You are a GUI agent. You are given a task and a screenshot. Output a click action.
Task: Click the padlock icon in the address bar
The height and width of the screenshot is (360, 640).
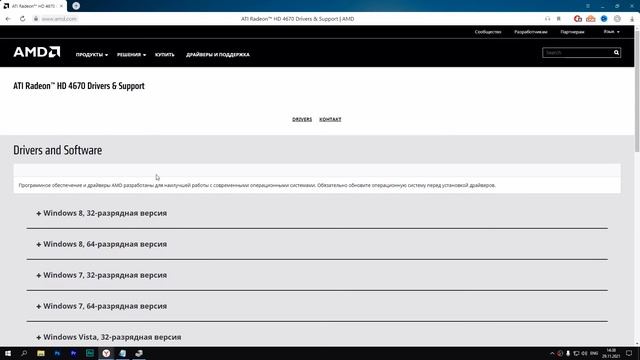tap(36, 19)
